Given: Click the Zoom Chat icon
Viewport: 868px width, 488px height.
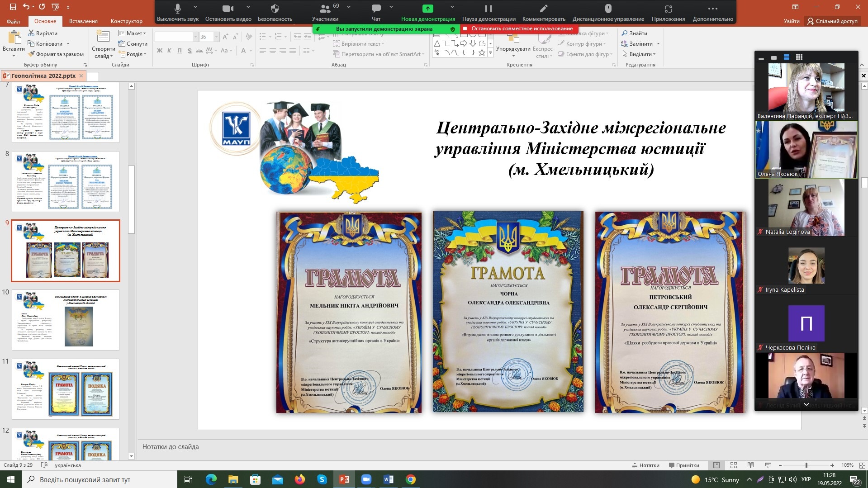Looking at the screenshot, I should pos(376,9).
